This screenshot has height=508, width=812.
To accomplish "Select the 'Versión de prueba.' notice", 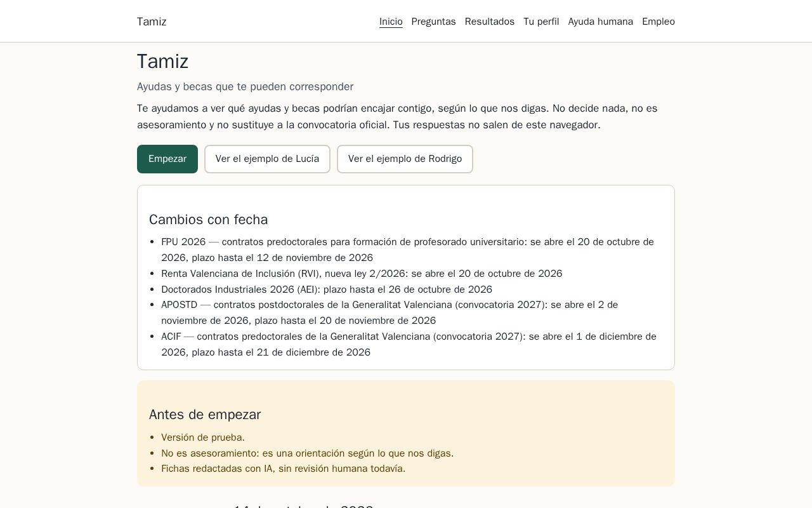I will 203,438.
